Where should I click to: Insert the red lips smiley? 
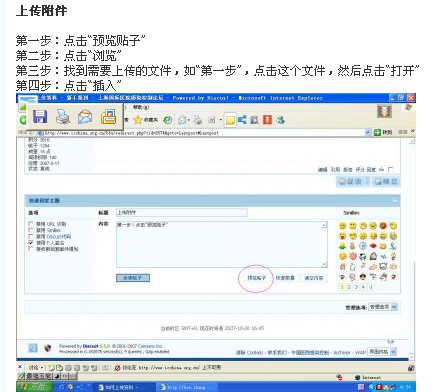point(373,246)
